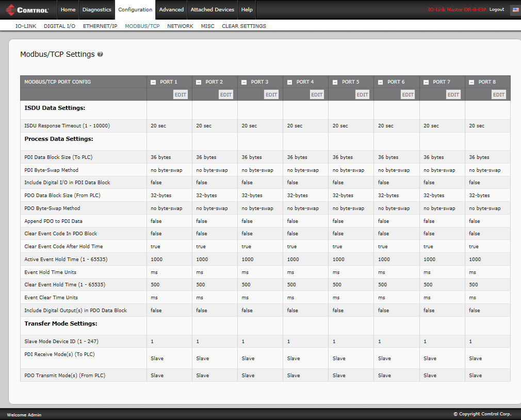The width and height of the screenshot is (521, 420).
Task: Click the IO-Link Master DR-8-EIP title
Action: pos(457,10)
